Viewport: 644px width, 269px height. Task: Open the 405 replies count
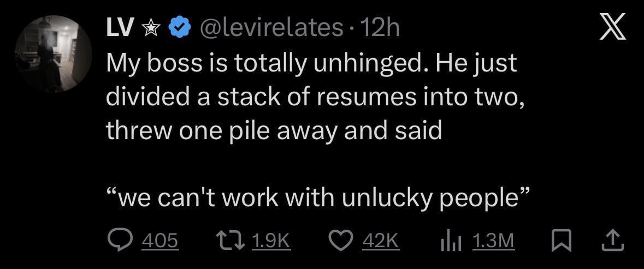(x=159, y=241)
